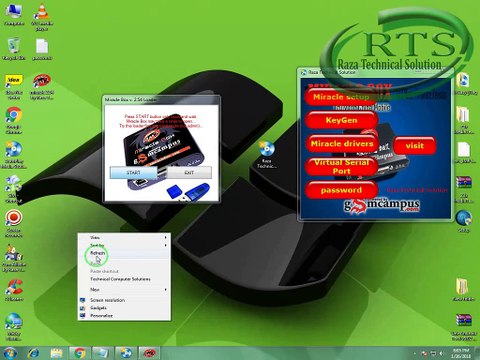Click EXIT in Miracle Box loader

pos(189,172)
